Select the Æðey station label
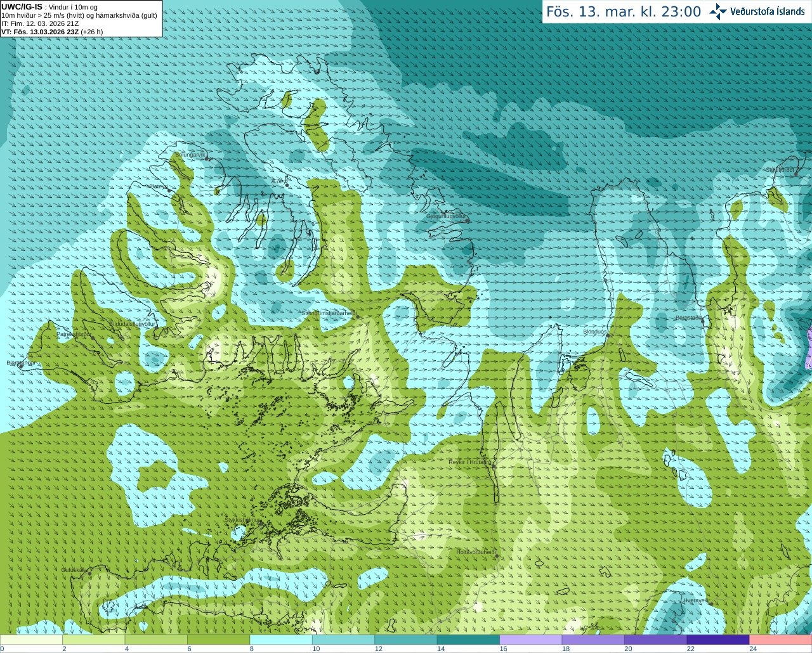 (x=278, y=181)
